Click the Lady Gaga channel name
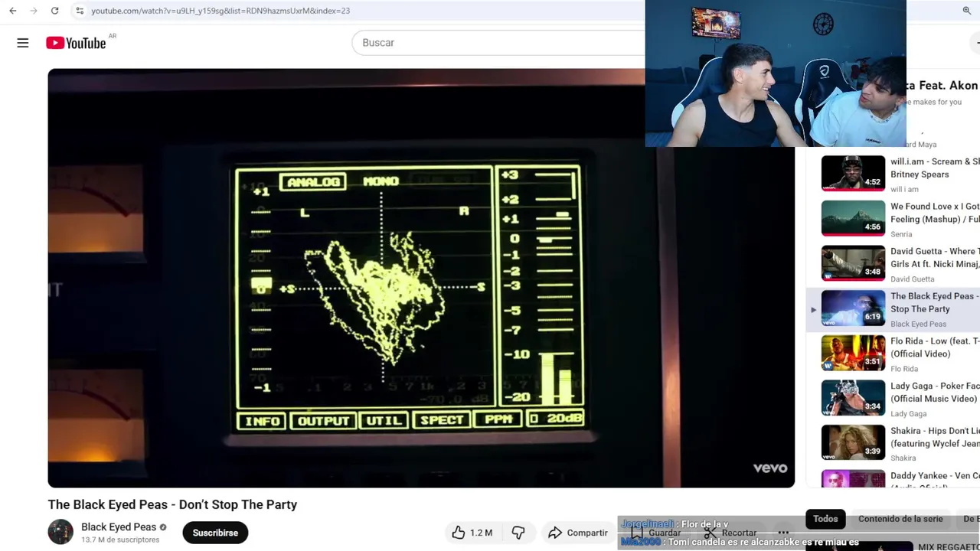The height and width of the screenshot is (551, 980). pyautogui.click(x=909, y=414)
